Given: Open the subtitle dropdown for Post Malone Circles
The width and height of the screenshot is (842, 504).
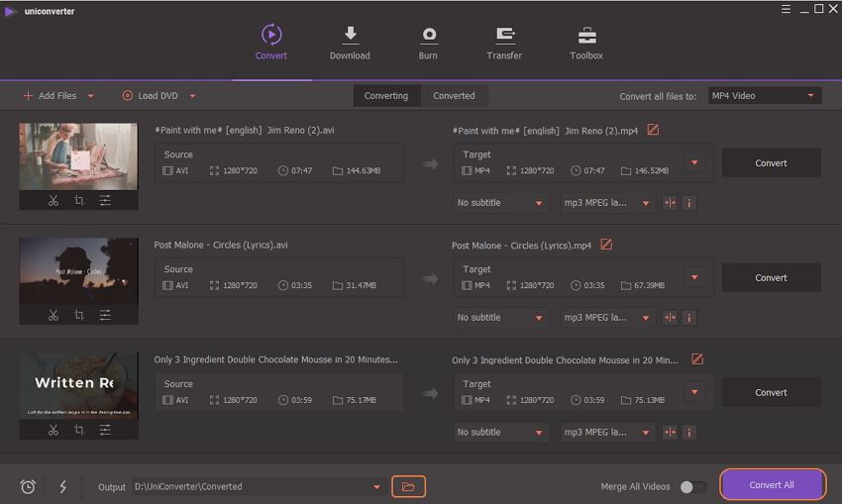Looking at the screenshot, I should click(x=500, y=318).
